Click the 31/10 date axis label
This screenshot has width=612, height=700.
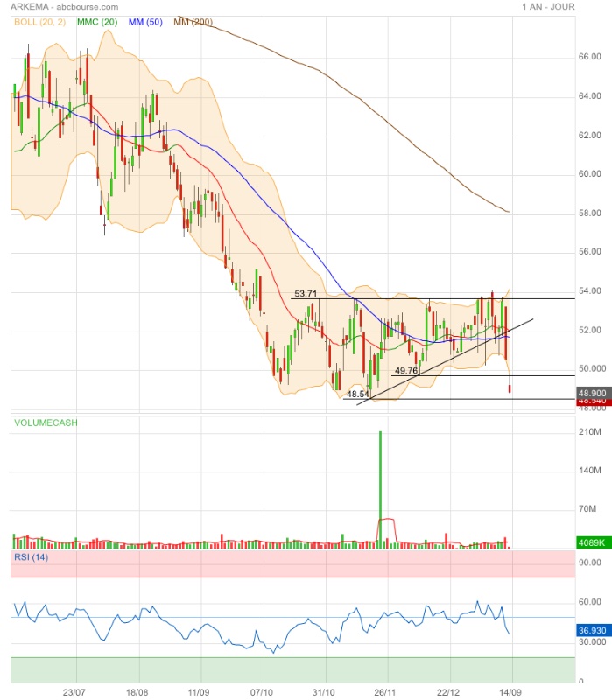[323, 692]
